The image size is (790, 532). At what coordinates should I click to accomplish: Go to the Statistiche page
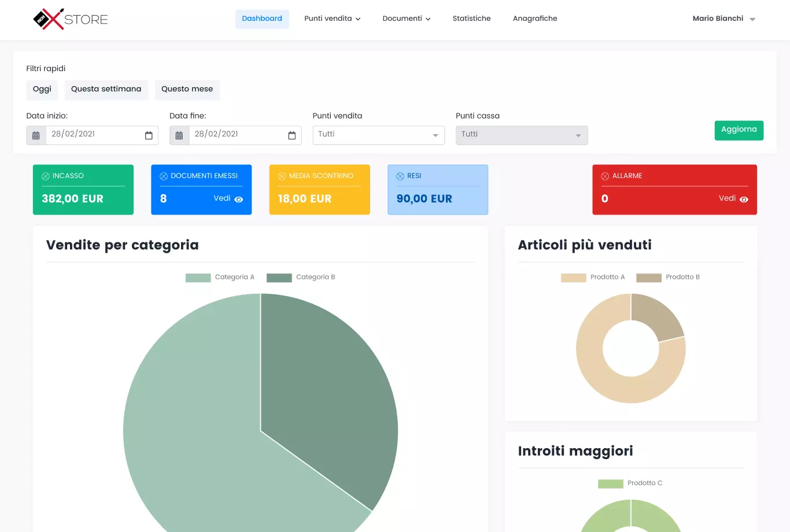point(471,19)
